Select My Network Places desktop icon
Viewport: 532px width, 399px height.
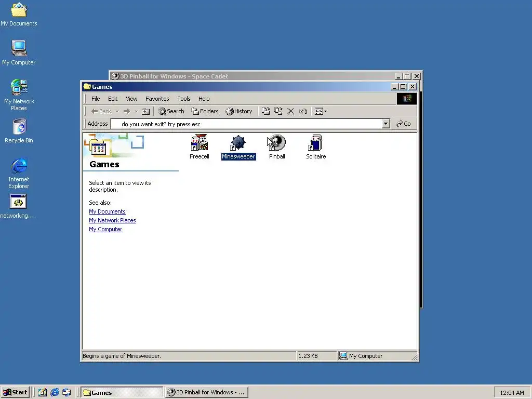19,95
